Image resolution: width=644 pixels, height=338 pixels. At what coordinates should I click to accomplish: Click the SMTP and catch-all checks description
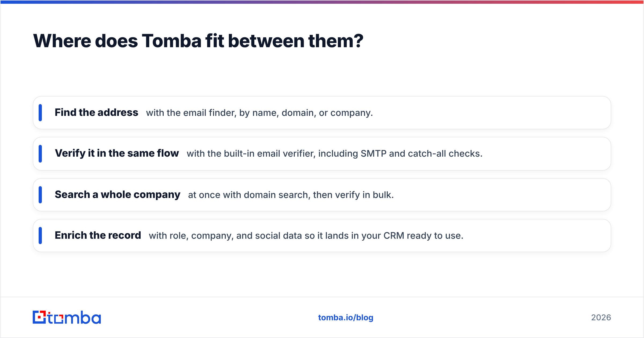click(335, 154)
